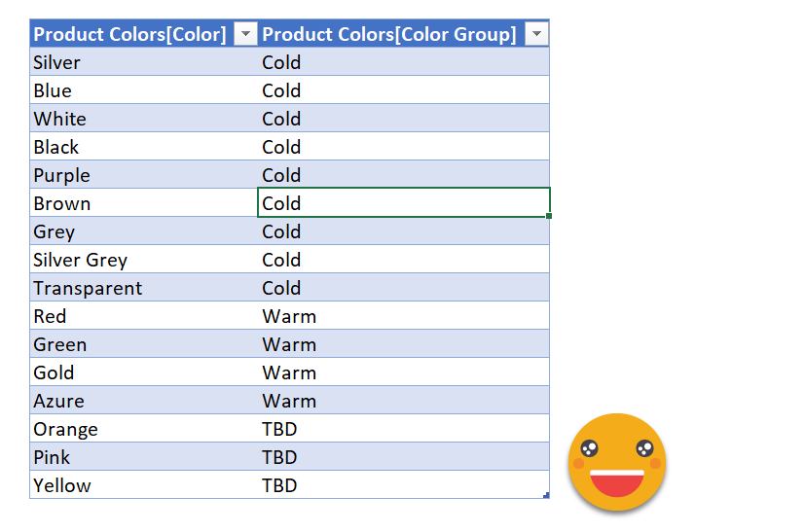Click the table resize handle at bottom-right corner
This screenshot has height=532, width=804.
546,496
